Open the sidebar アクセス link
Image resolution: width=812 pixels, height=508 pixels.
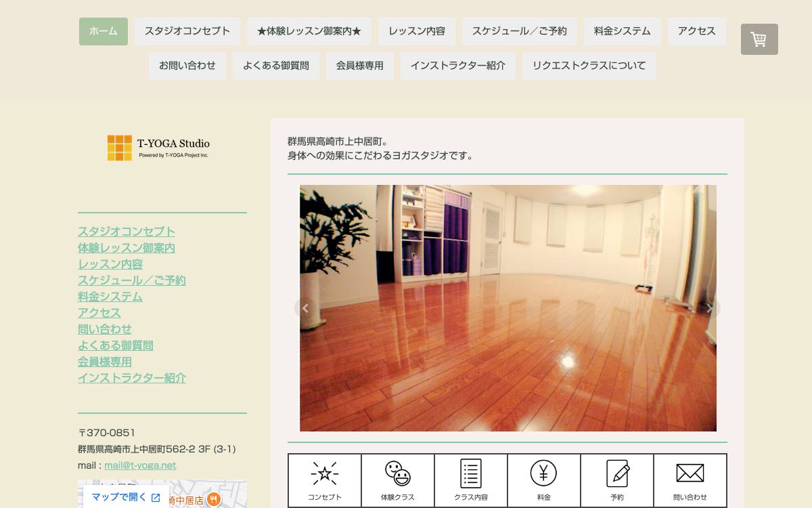pyautogui.click(x=99, y=313)
